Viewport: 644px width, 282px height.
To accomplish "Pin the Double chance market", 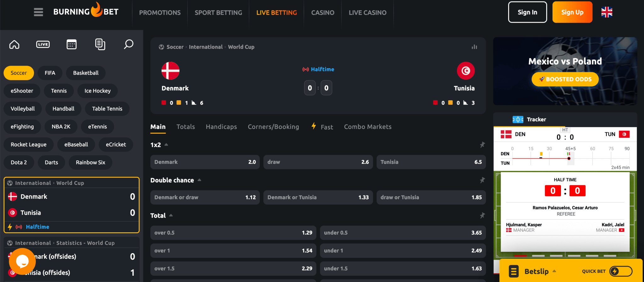I will (482, 180).
